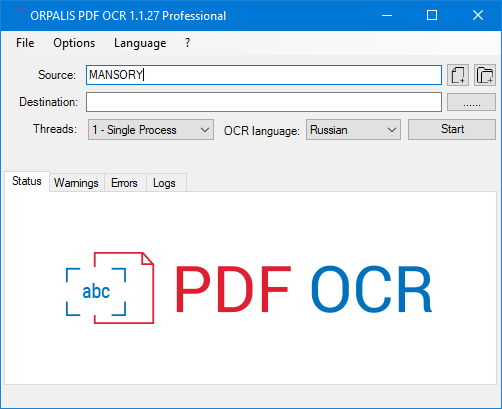Viewport: 502px width, 409px height.
Task: Browse for destination with dotted button
Action: 471,102
